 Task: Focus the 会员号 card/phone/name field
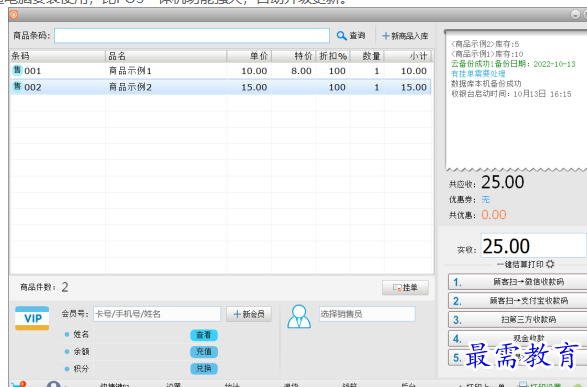tap(157, 314)
